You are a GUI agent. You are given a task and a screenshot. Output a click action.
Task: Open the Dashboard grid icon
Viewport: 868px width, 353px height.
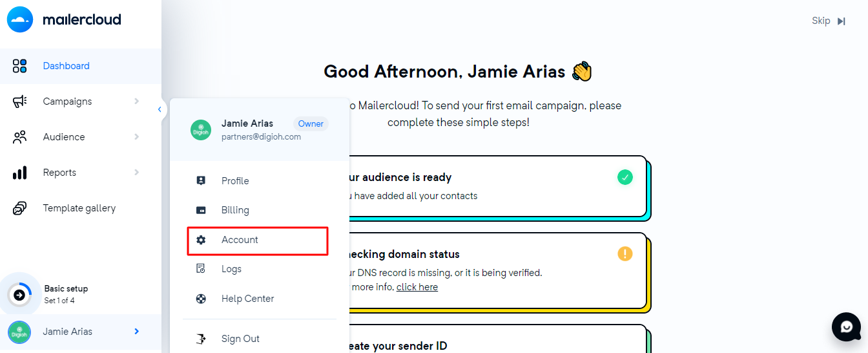point(20,66)
